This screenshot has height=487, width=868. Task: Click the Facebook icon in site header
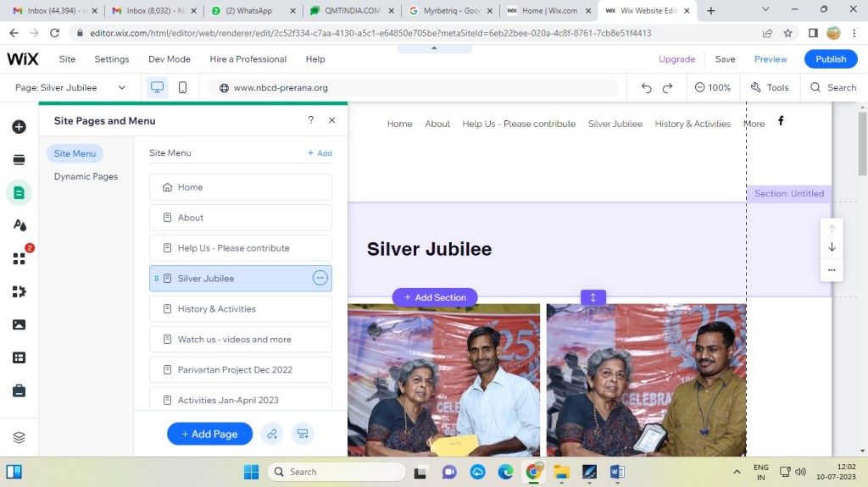pyautogui.click(x=781, y=121)
